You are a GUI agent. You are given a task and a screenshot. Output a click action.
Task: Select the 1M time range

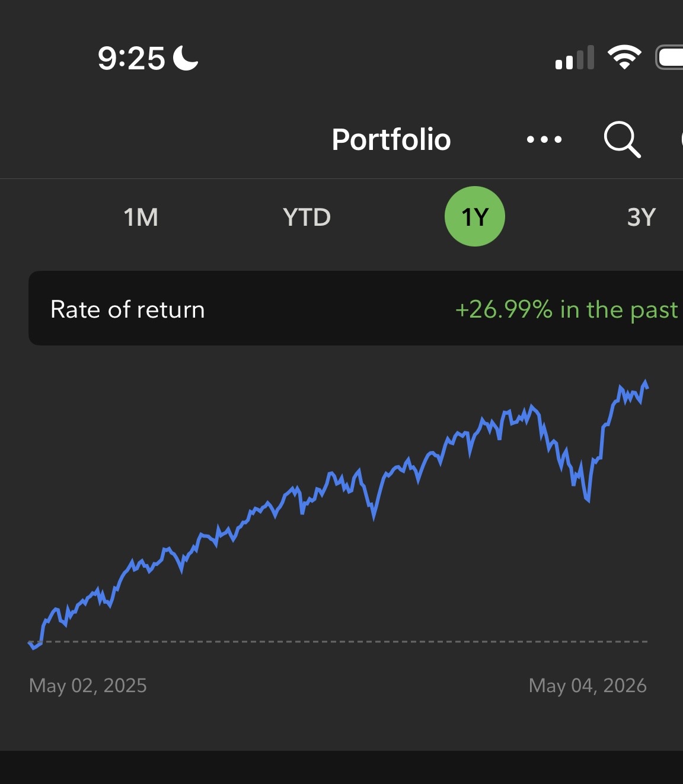[141, 217]
